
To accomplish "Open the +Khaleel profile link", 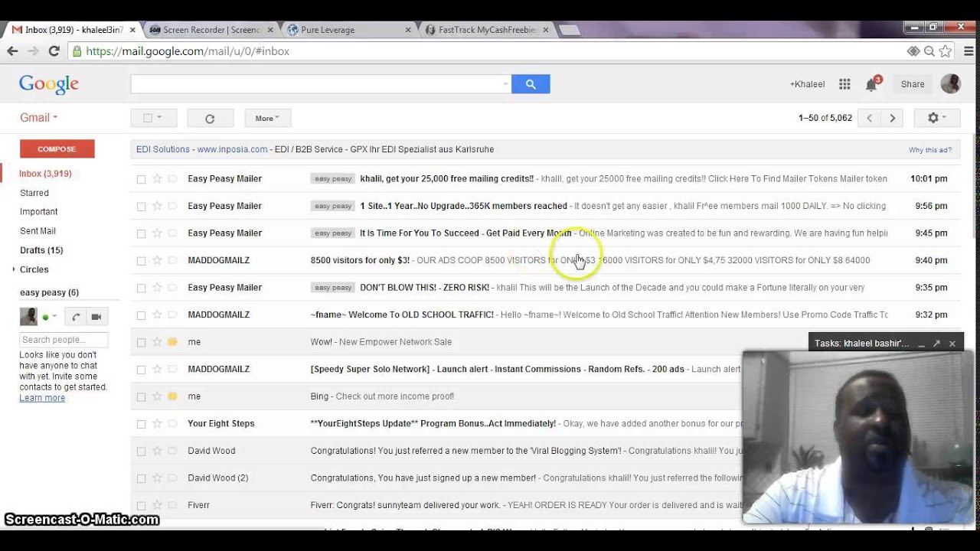I will coord(807,84).
